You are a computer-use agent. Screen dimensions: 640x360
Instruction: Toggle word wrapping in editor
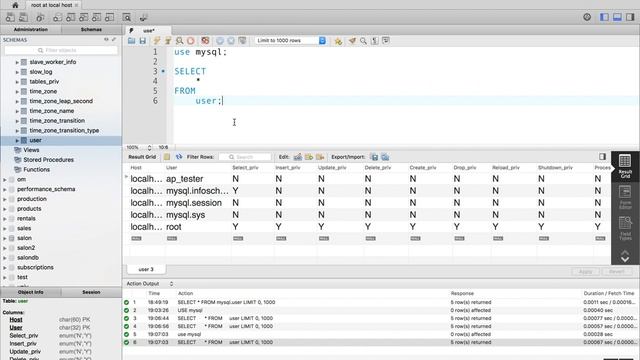point(386,41)
